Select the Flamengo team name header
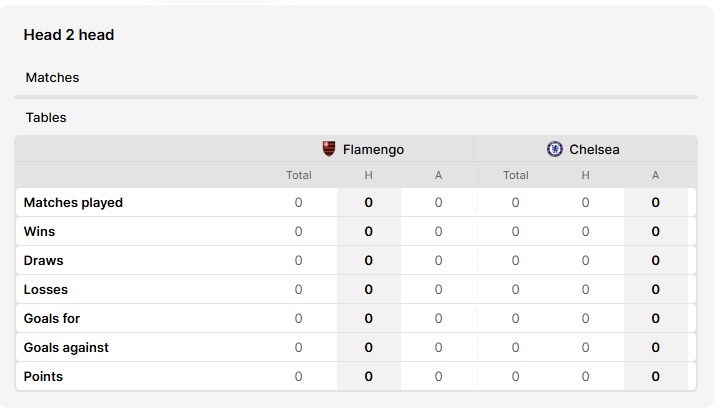This screenshot has width=718, height=414. point(373,150)
